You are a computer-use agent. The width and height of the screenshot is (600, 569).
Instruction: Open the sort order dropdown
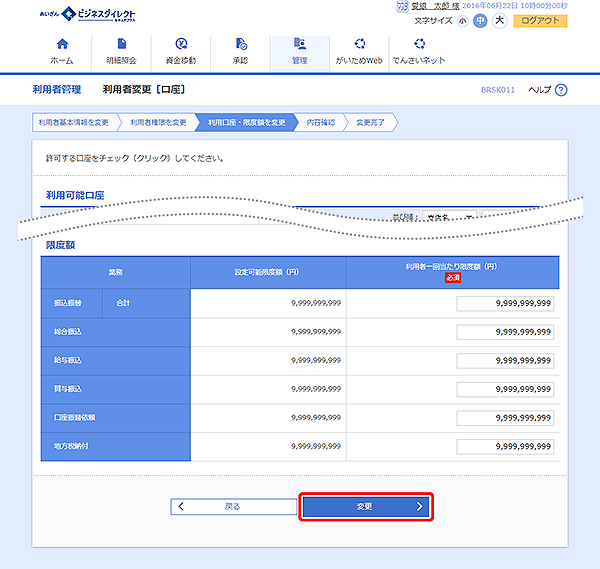click(x=450, y=217)
